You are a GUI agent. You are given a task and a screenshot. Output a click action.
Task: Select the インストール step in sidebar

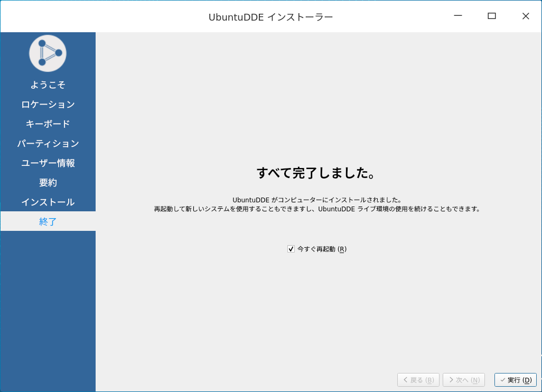[x=48, y=202]
